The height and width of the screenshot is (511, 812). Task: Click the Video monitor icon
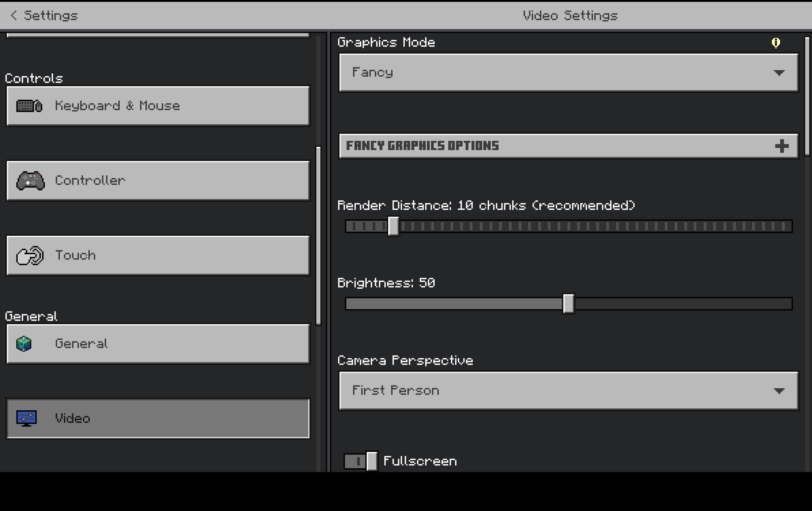27,418
